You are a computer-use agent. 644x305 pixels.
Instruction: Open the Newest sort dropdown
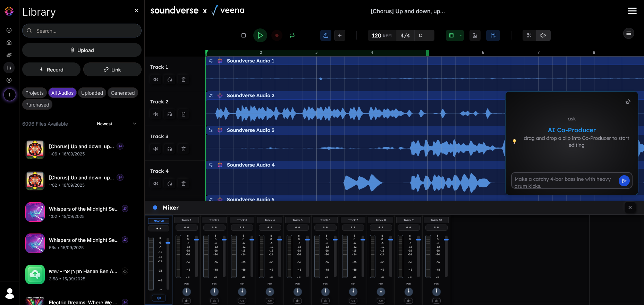tap(117, 124)
